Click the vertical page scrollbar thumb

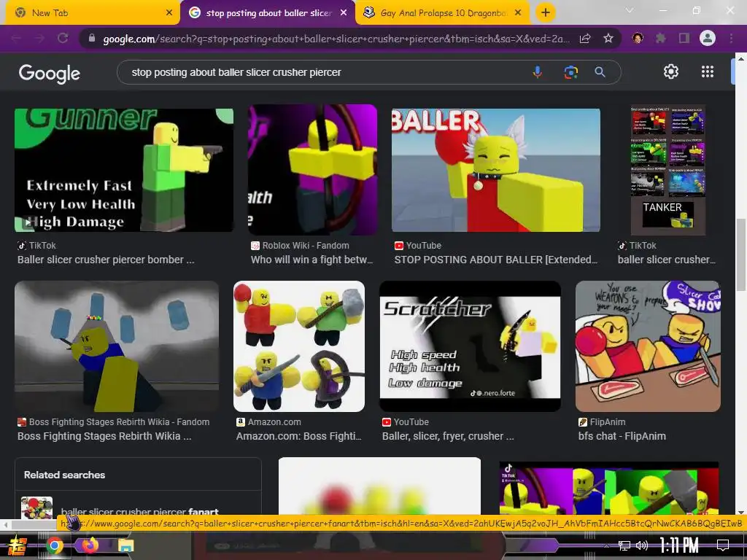pos(741,254)
